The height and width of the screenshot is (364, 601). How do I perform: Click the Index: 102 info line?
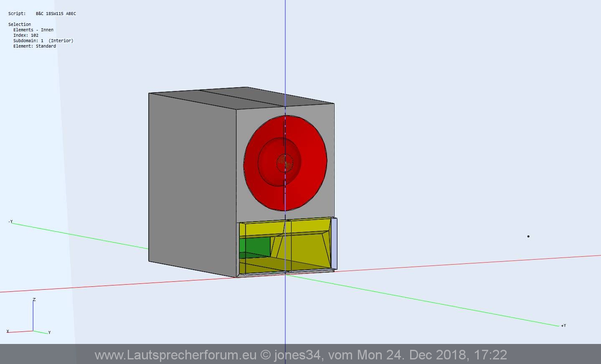26,35
